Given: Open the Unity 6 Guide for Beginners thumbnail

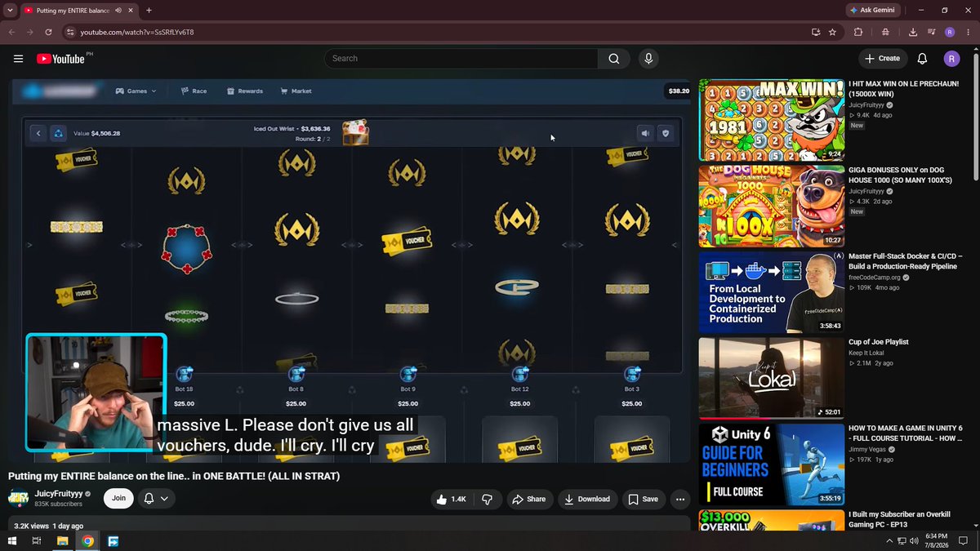Looking at the screenshot, I should (772, 464).
